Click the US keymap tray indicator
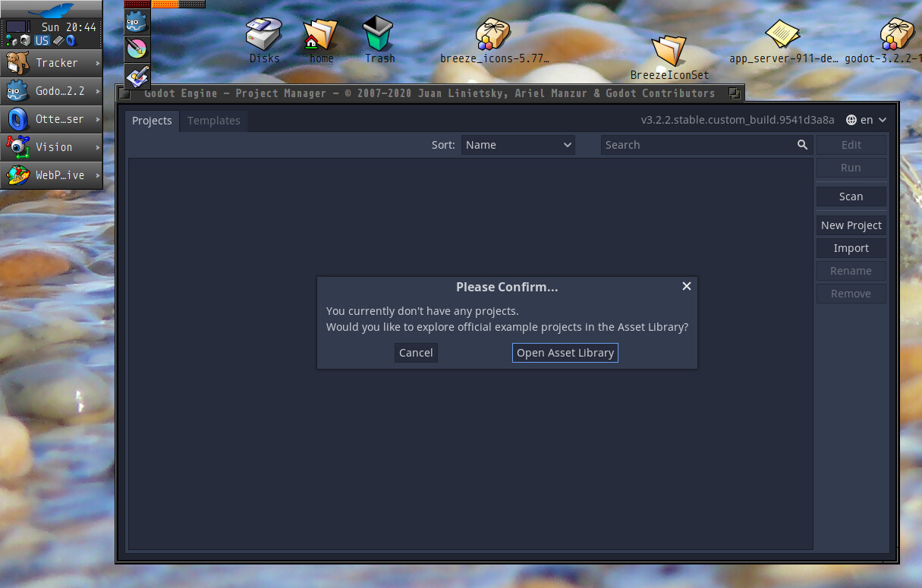Screen dimensions: 922x588 (x=42, y=40)
